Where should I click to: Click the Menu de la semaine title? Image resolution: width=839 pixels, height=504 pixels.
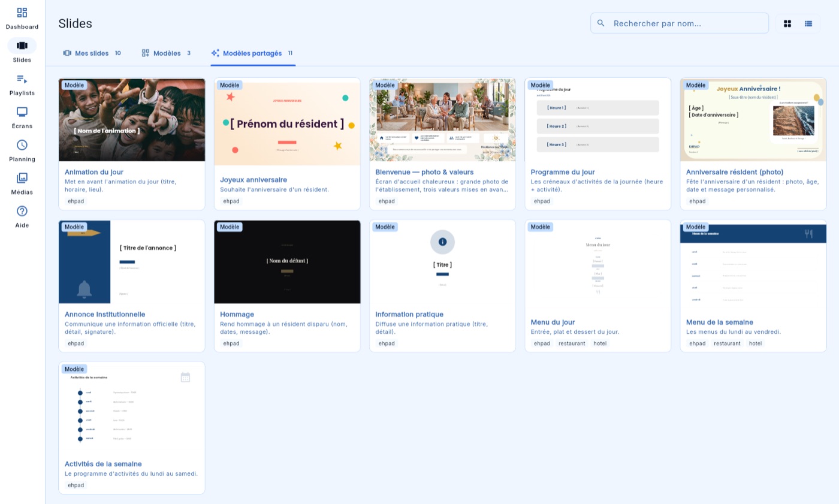coord(720,322)
